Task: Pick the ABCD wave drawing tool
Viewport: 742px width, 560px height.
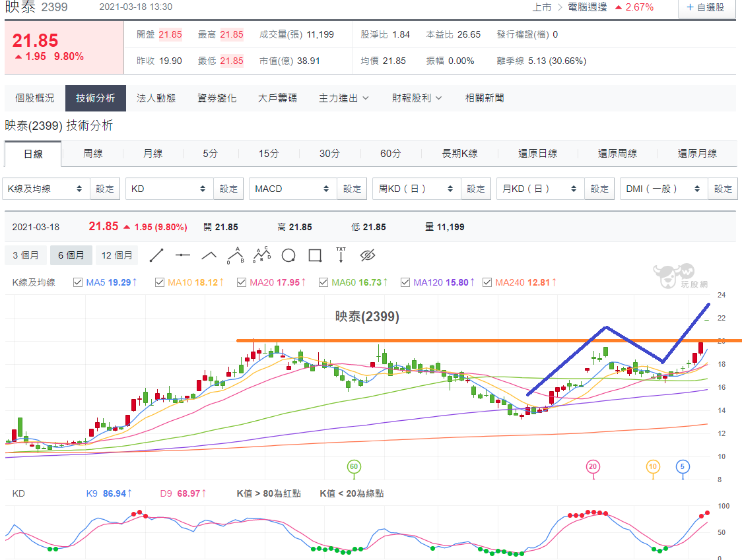Action: coord(261,255)
